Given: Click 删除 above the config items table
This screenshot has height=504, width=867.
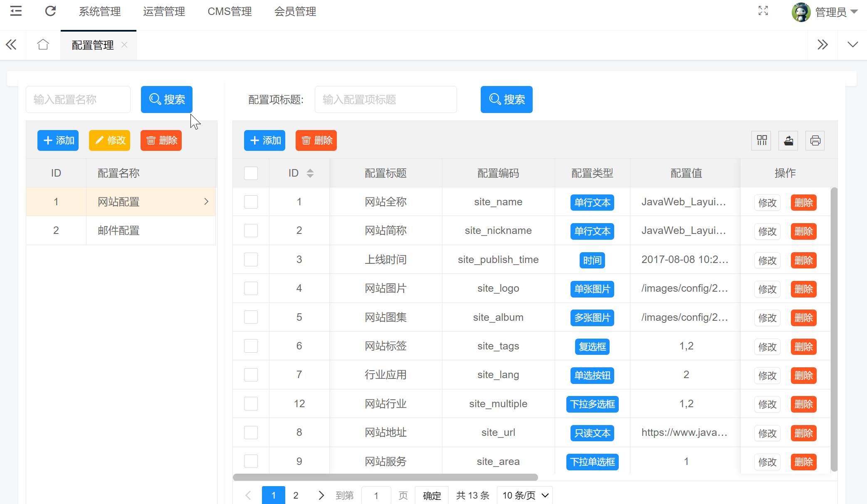Looking at the screenshot, I should pyautogui.click(x=316, y=140).
